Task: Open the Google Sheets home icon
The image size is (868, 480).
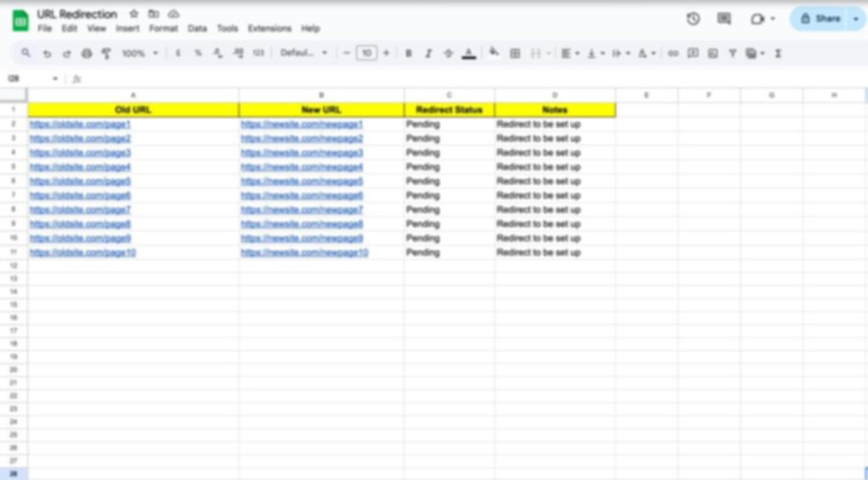Action: pos(20,21)
